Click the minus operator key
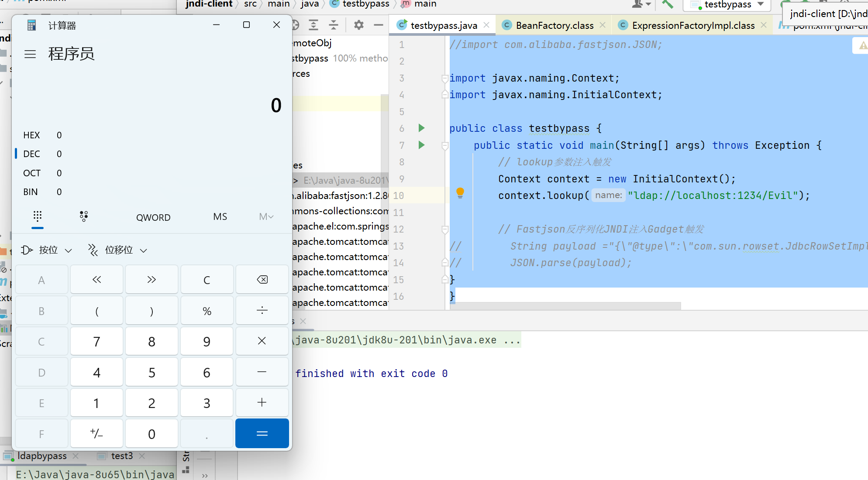868x480 pixels. point(262,372)
